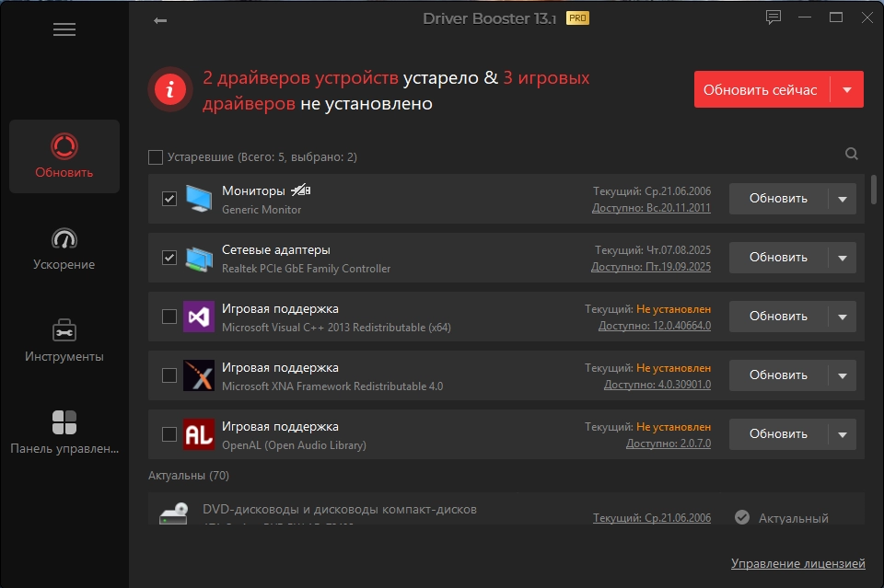This screenshot has height=588, width=884.
Task: Click Текущий: Чт.07.08.2025 date text
Action: point(653,250)
